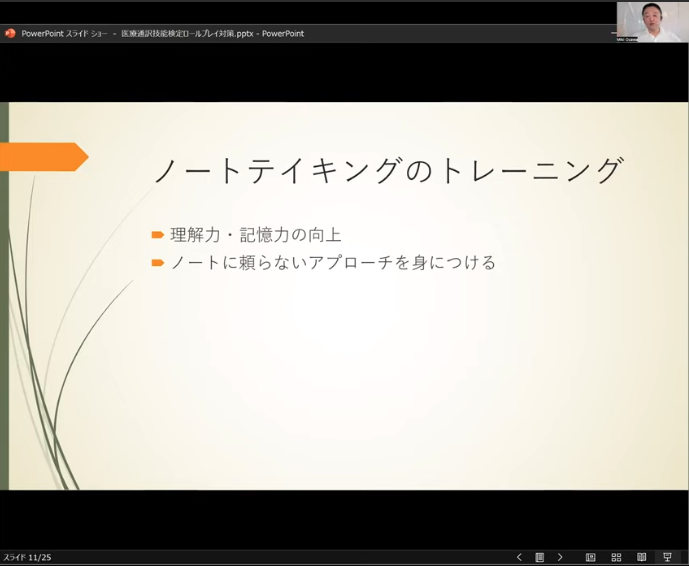Image resolution: width=689 pixels, height=566 pixels.
Task: Open the see-all-slides icon between the arrows
Action: (540, 557)
